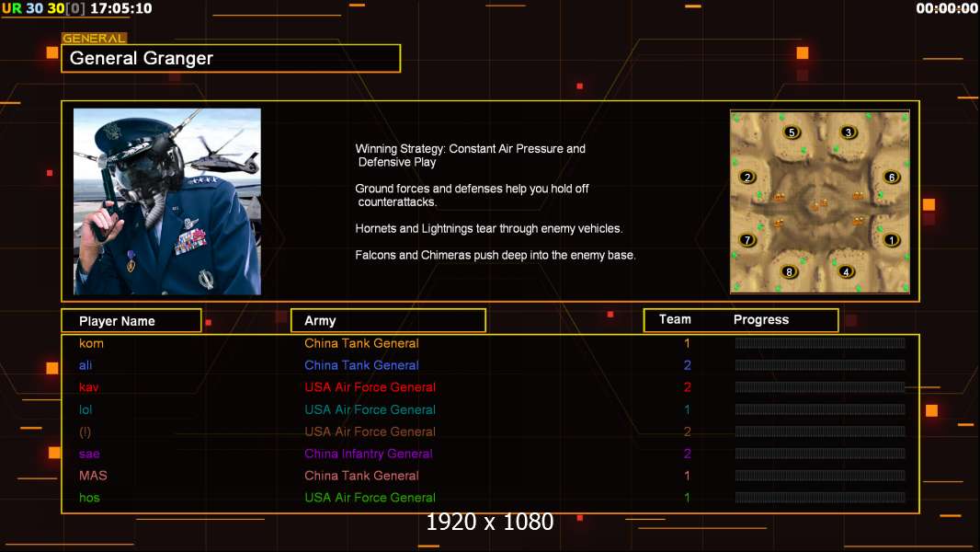Click ali's China Tank General army
Viewport: 980px width, 552px height.
pos(361,365)
